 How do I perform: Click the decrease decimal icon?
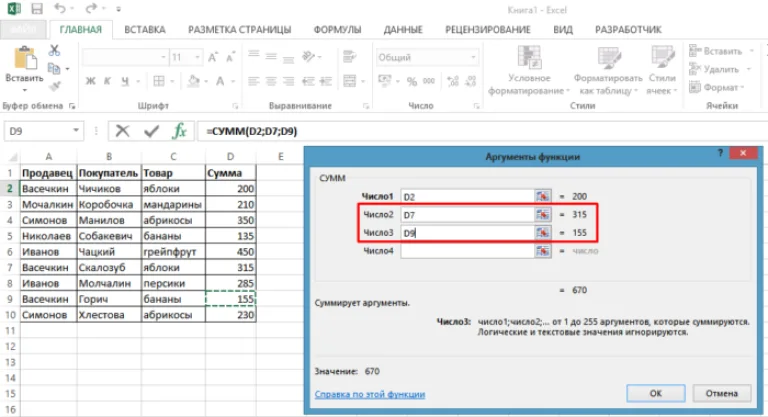point(471,81)
